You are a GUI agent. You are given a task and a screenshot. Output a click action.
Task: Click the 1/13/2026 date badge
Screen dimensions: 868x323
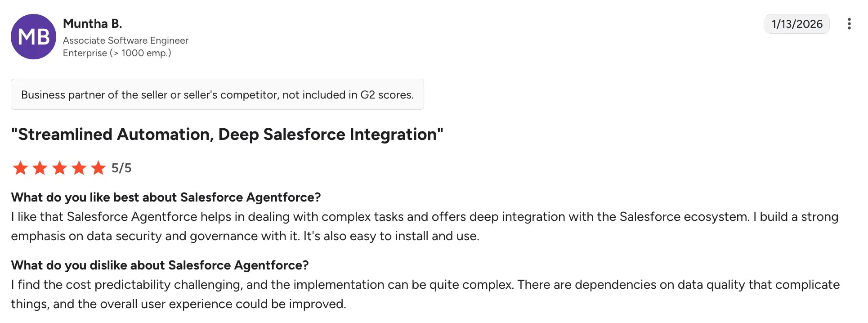click(797, 24)
